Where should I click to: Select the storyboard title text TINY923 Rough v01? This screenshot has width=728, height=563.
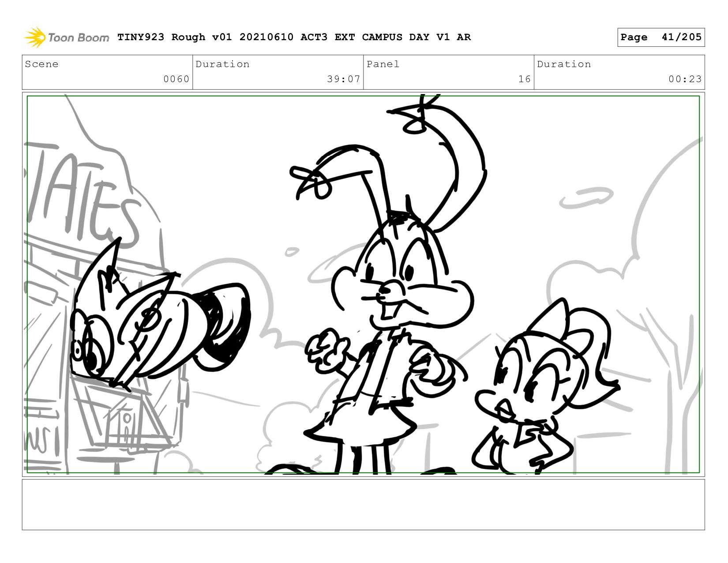[x=174, y=37]
